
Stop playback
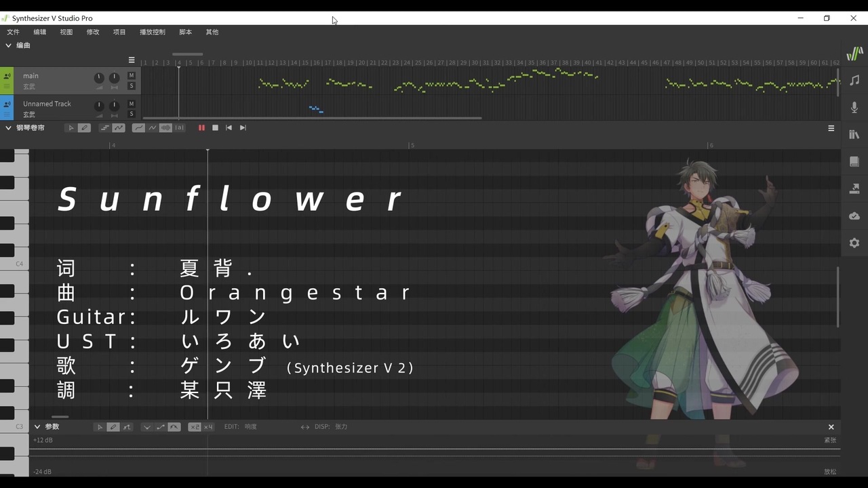215,127
